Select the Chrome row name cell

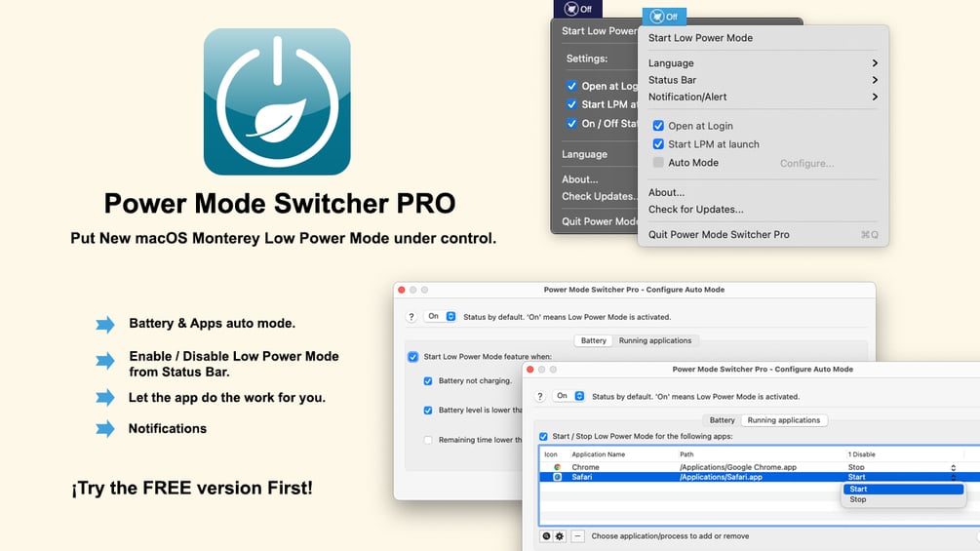[585, 467]
